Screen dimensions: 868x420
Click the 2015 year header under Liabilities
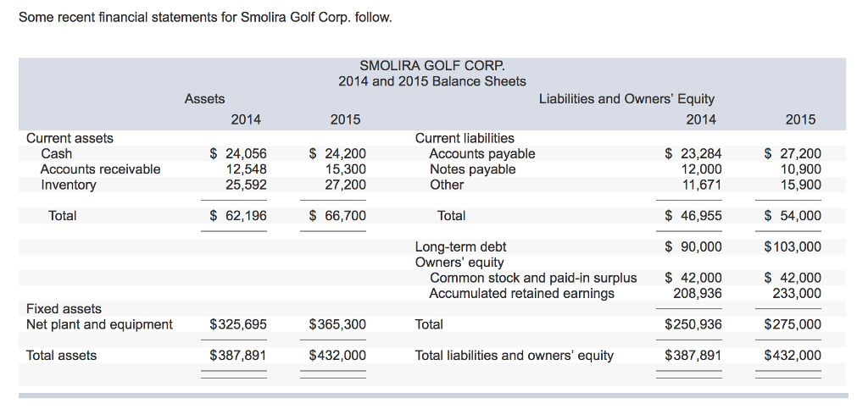800,119
